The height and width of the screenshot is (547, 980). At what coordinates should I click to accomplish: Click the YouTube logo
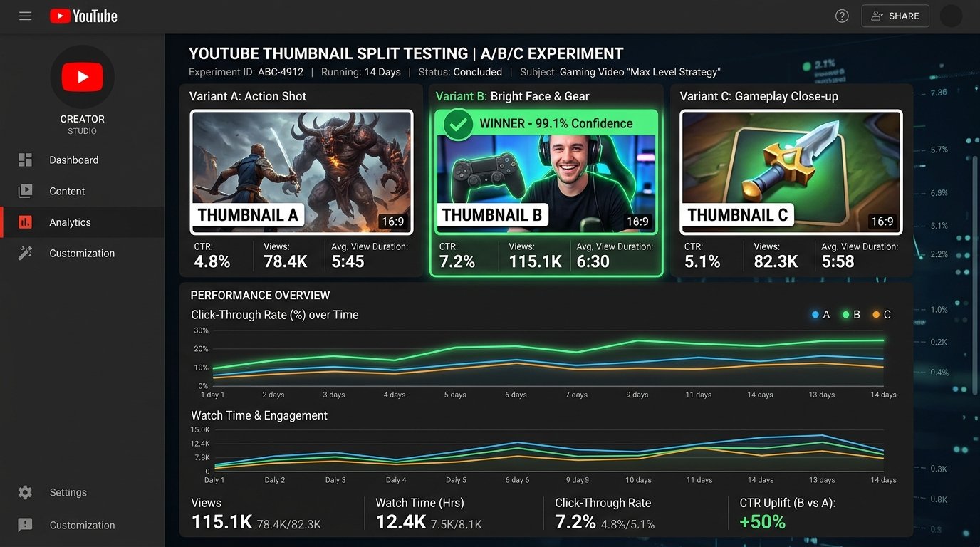[x=83, y=16]
